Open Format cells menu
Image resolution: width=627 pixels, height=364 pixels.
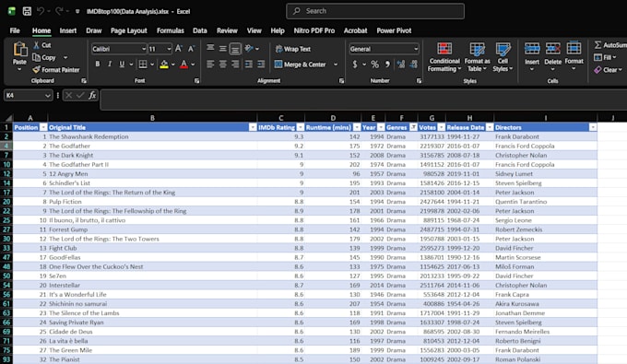pos(574,56)
